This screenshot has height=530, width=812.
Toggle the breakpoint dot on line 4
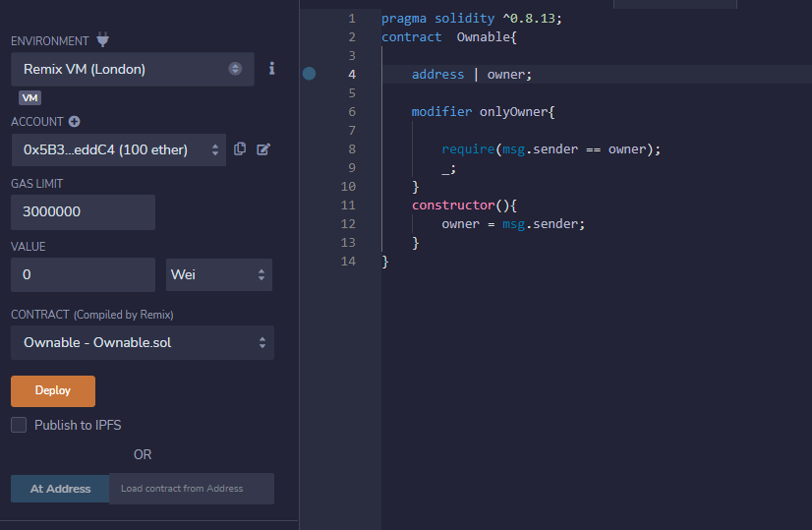point(309,74)
